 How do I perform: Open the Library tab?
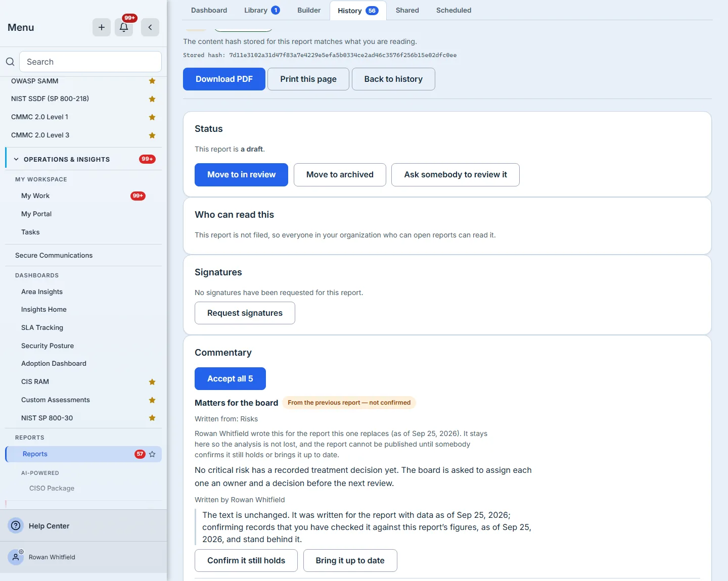[x=262, y=10]
